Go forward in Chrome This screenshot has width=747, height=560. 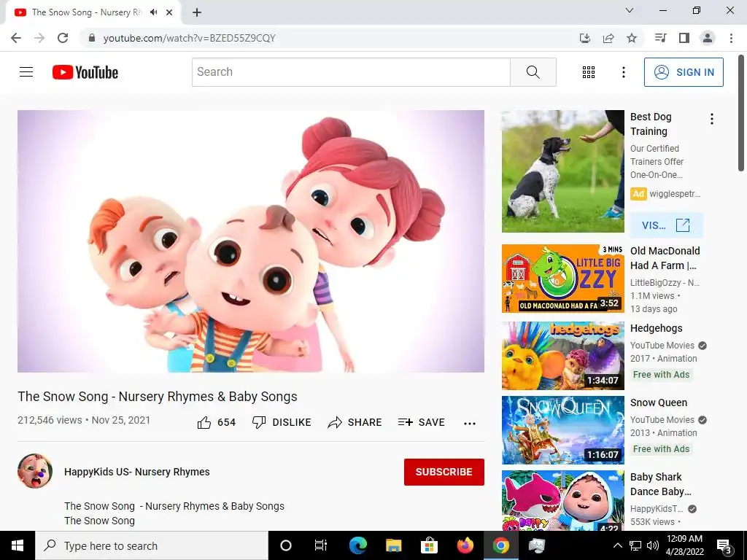click(39, 38)
